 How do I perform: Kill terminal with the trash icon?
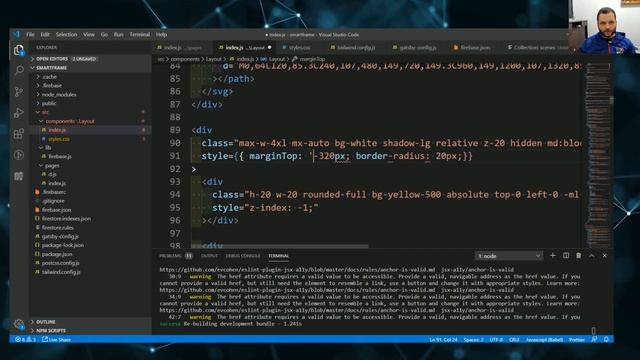click(x=578, y=256)
